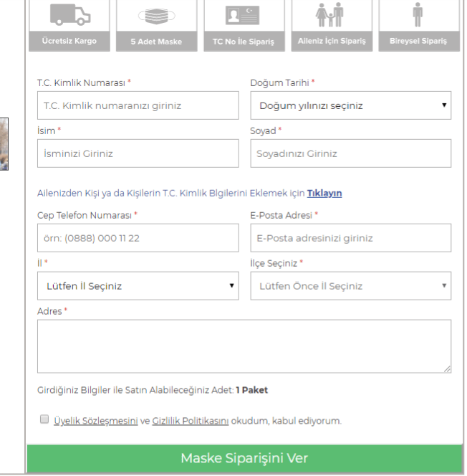Focus the Cep Telefon Numarası field
This screenshot has width=467, height=476.
pos(138,238)
